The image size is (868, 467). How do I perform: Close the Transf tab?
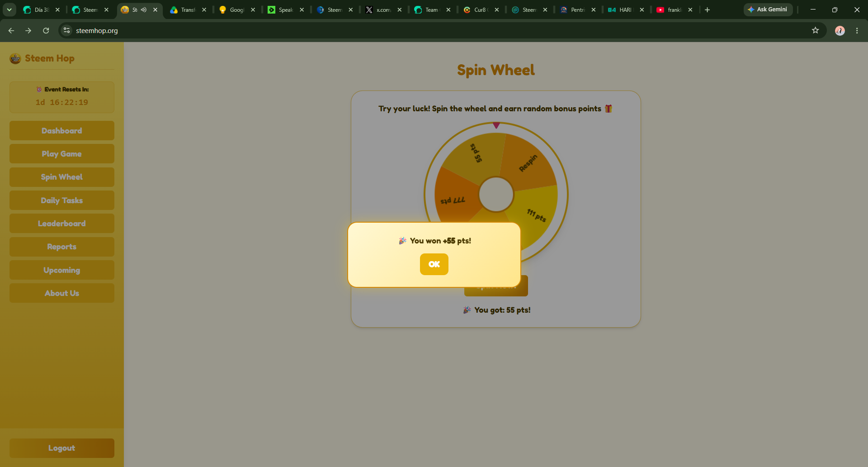pos(204,10)
